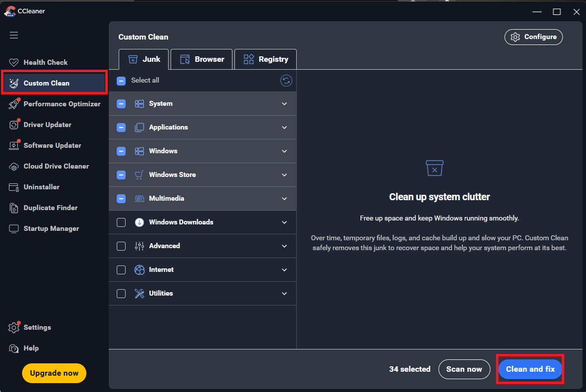This screenshot has height=392, width=586.
Task: Expand the Internet chevron
Action: pos(284,270)
